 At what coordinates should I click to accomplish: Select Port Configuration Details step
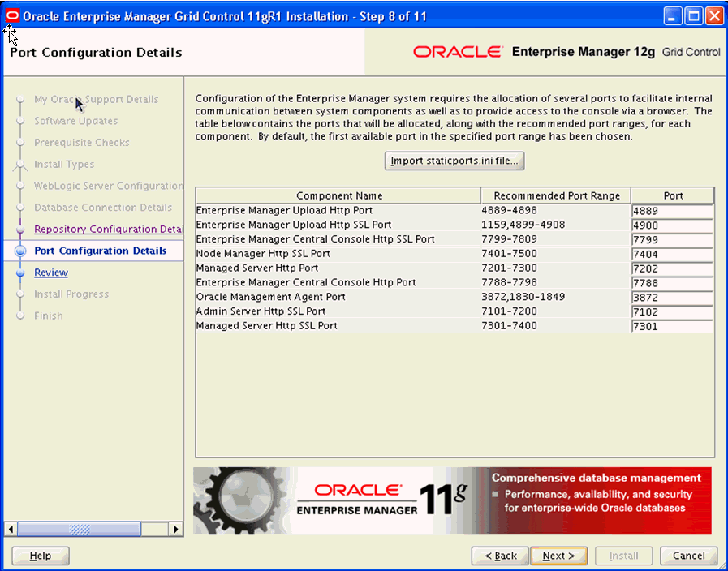101,251
